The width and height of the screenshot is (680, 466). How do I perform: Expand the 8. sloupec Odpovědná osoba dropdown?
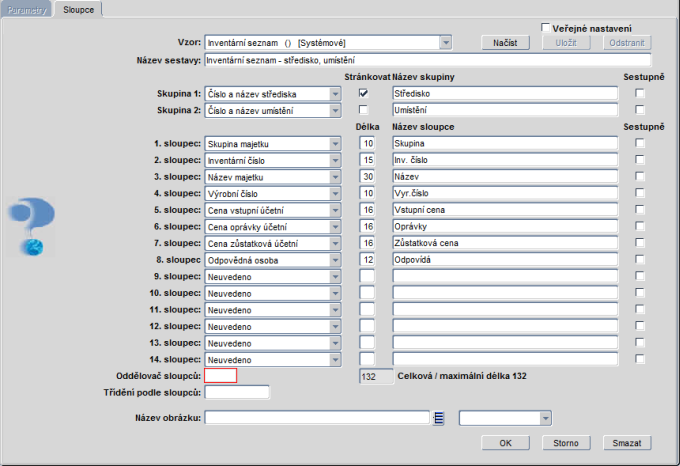[335, 260]
